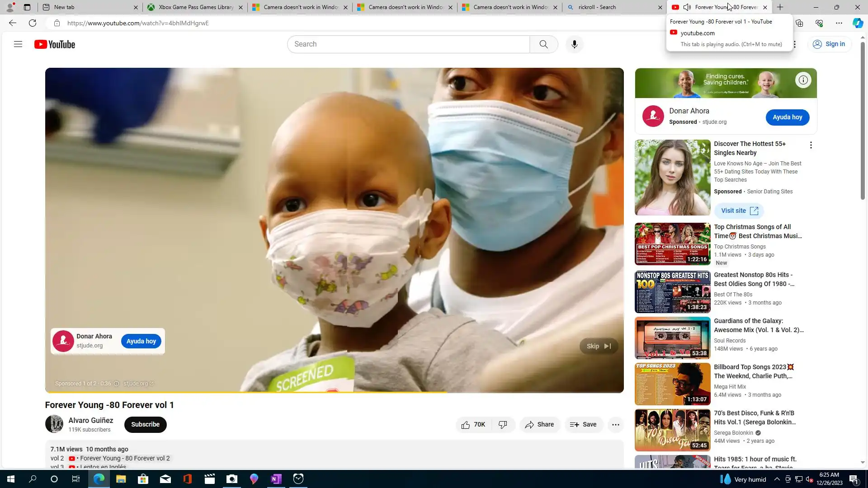Click the dislike thumbs down icon
This screenshot has height=488, width=868.
tap(503, 425)
